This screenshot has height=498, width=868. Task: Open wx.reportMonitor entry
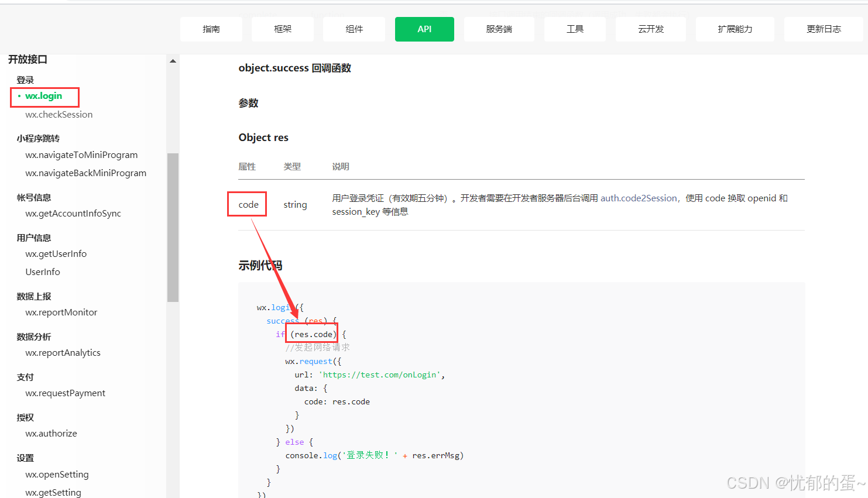coord(61,312)
